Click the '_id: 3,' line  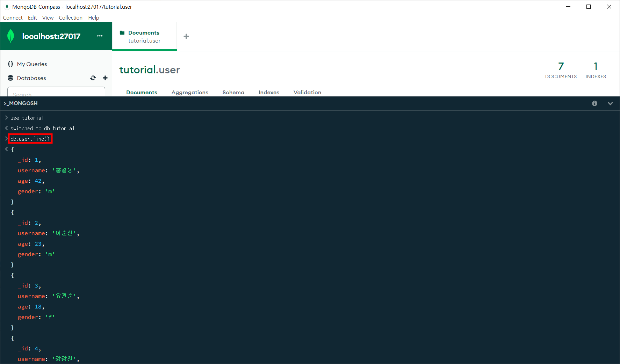point(29,286)
